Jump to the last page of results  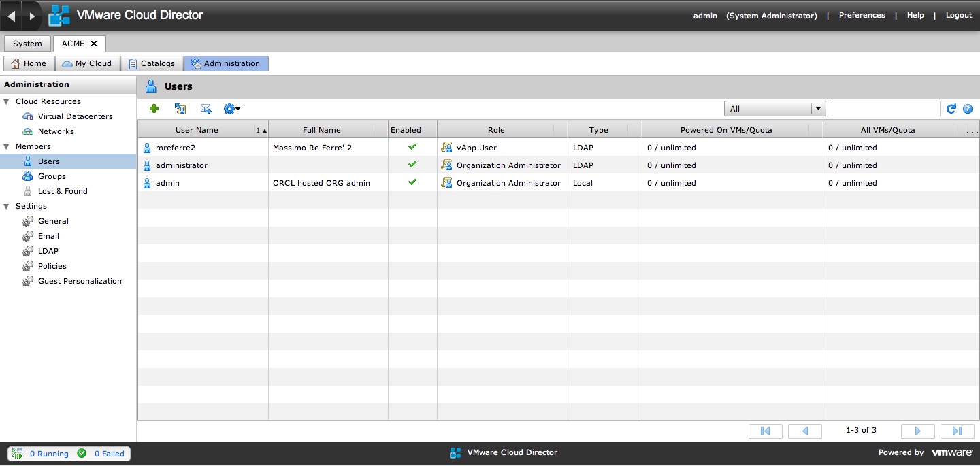[957, 431]
